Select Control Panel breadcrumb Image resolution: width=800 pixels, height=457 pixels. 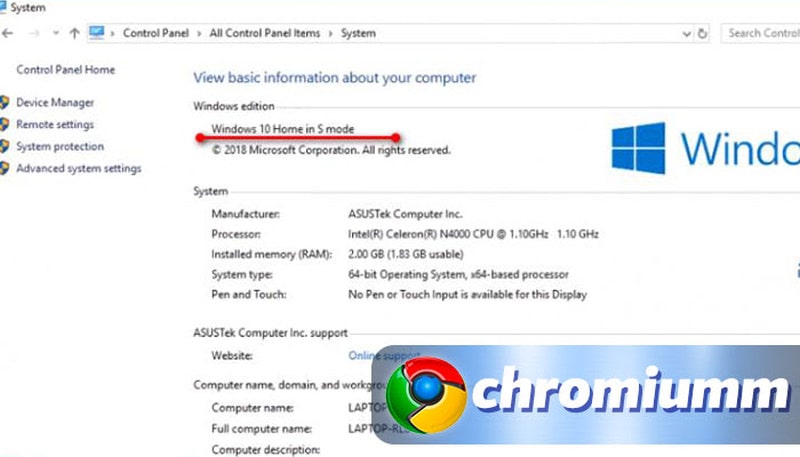(156, 33)
